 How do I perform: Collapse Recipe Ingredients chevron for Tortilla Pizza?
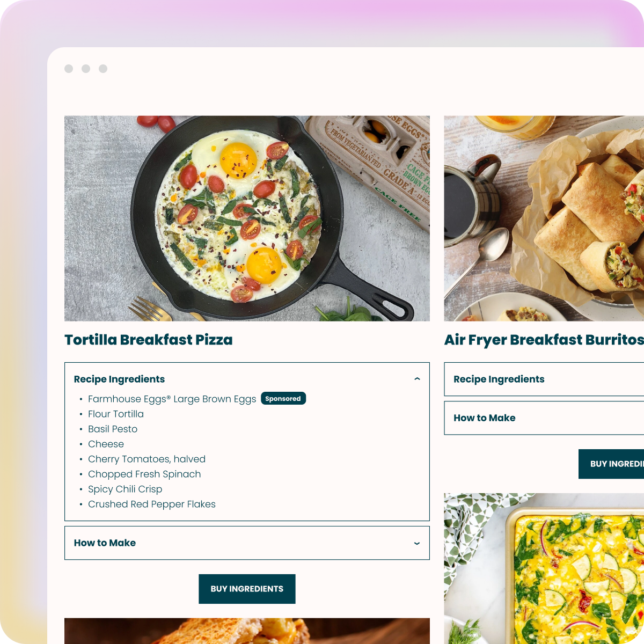pyautogui.click(x=417, y=379)
